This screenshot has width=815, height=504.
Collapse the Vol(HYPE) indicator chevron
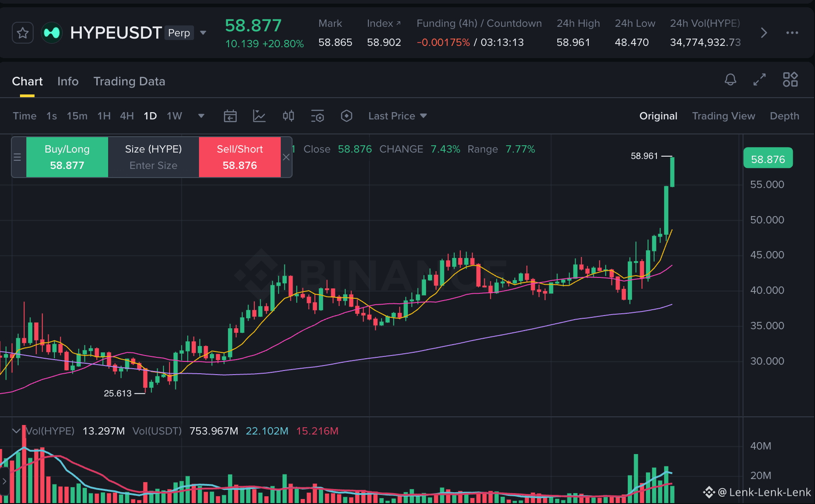point(16,430)
